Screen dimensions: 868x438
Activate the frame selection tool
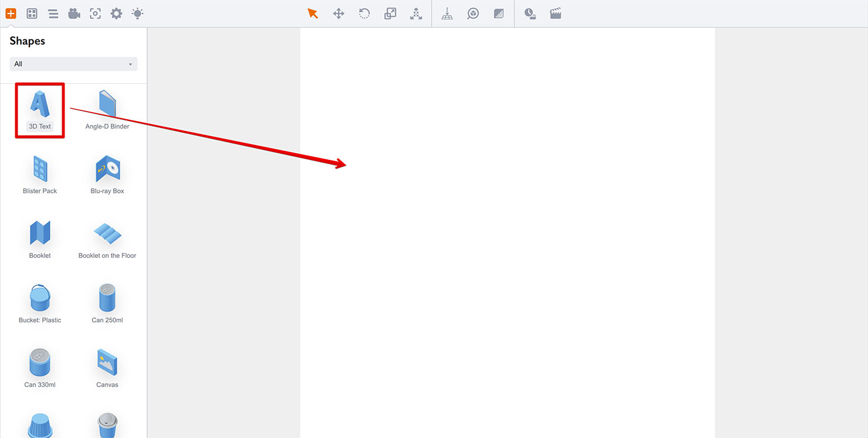(x=95, y=13)
